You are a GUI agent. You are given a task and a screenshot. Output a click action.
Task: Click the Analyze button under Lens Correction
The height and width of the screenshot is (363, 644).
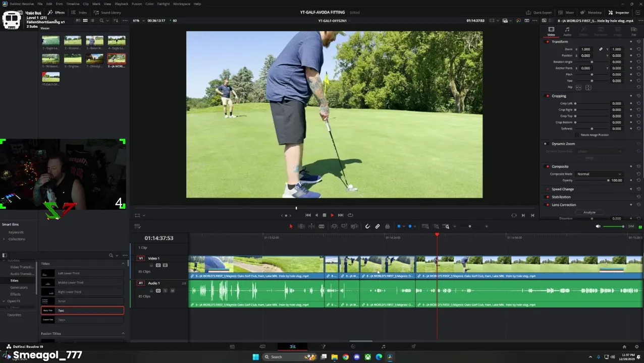[x=589, y=212]
